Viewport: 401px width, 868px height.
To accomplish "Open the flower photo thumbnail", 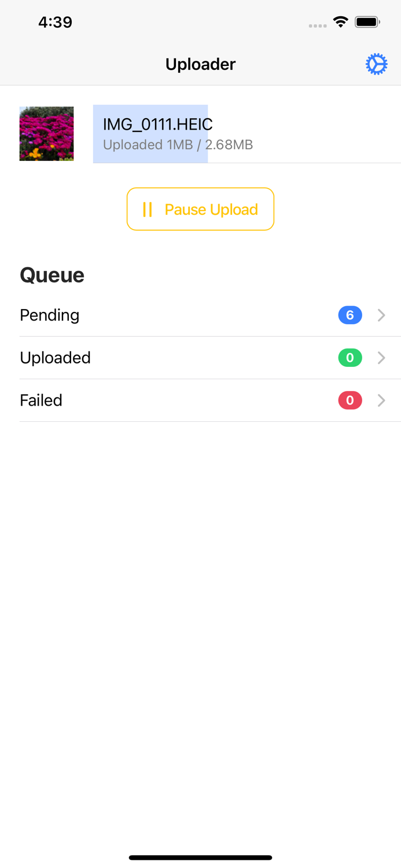I will coord(46,134).
